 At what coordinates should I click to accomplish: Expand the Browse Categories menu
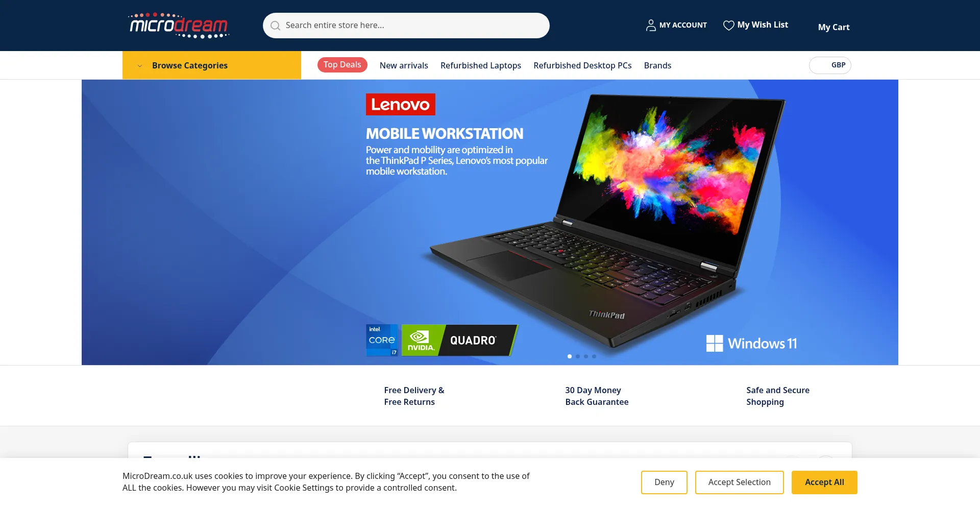[212, 65]
